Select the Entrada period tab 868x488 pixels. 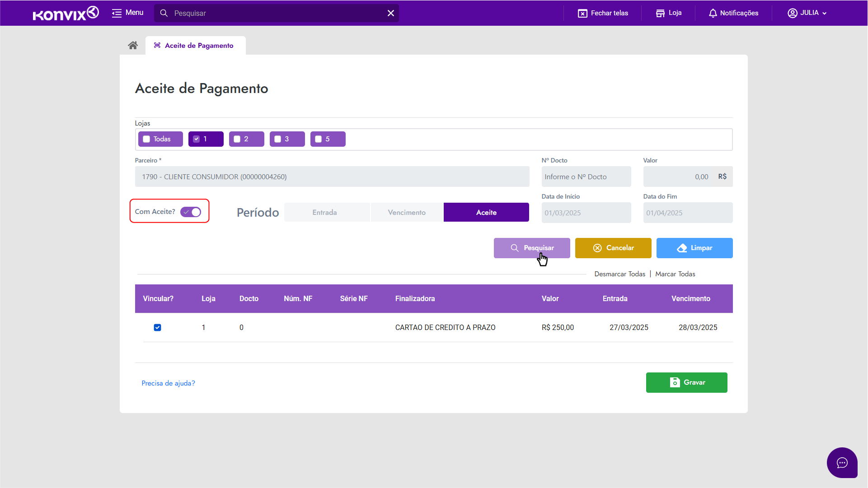[324, 212]
